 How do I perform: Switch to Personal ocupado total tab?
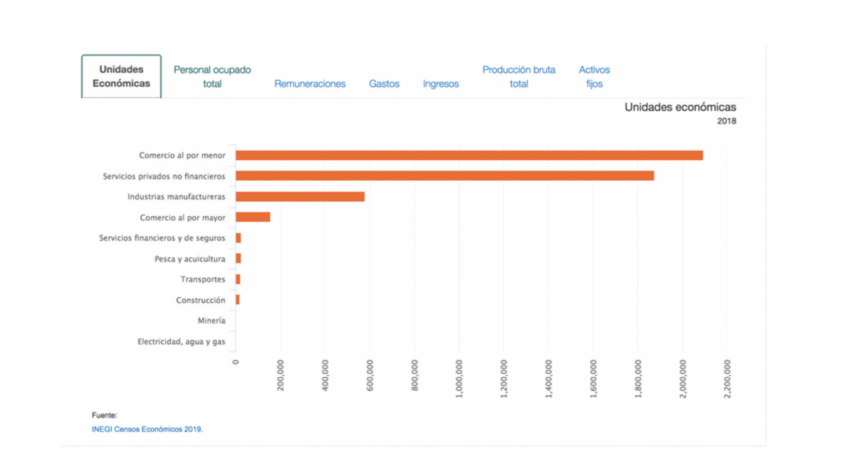pyautogui.click(x=212, y=77)
